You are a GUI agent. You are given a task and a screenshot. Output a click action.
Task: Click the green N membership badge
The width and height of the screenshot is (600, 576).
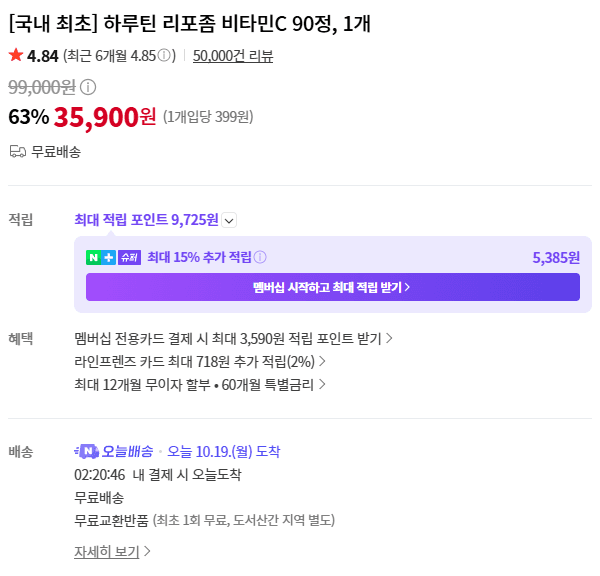(x=93, y=257)
